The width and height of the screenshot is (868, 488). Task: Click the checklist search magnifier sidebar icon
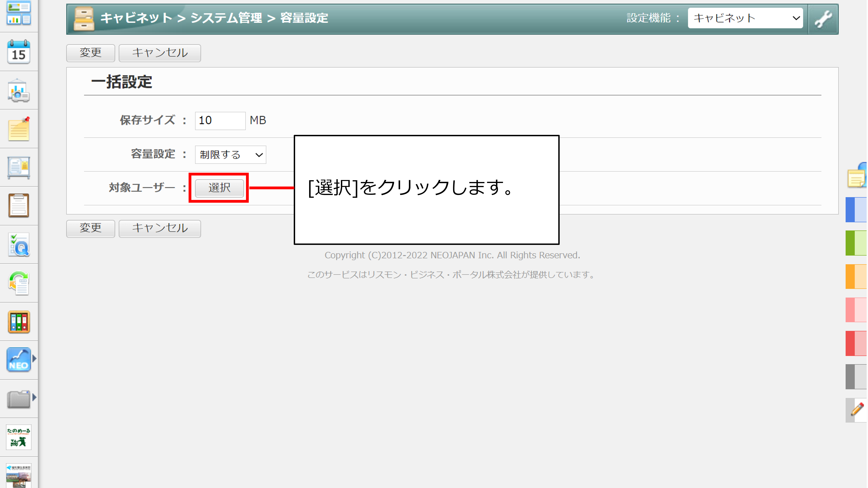pyautogui.click(x=19, y=245)
